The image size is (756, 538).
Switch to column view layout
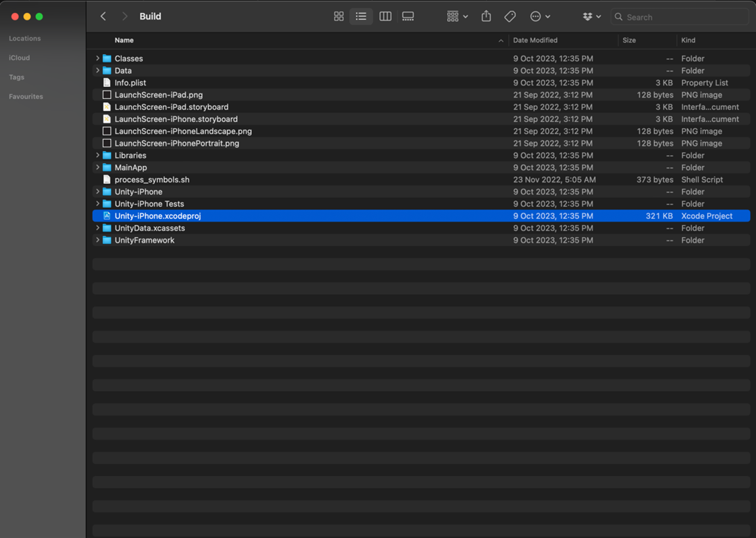click(385, 16)
